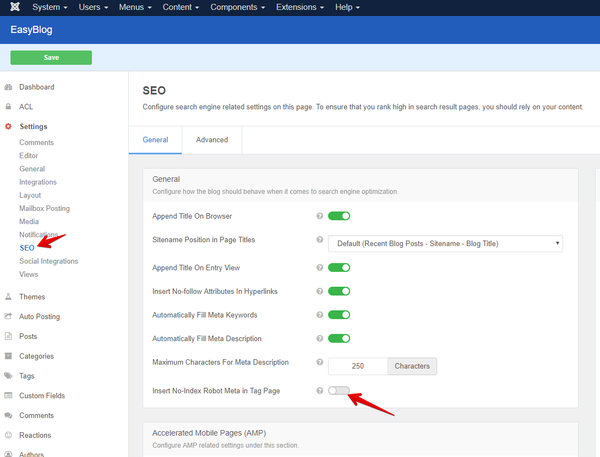Image resolution: width=600 pixels, height=457 pixels.
Task: Open Layout settings
Action: pos(30,195)
